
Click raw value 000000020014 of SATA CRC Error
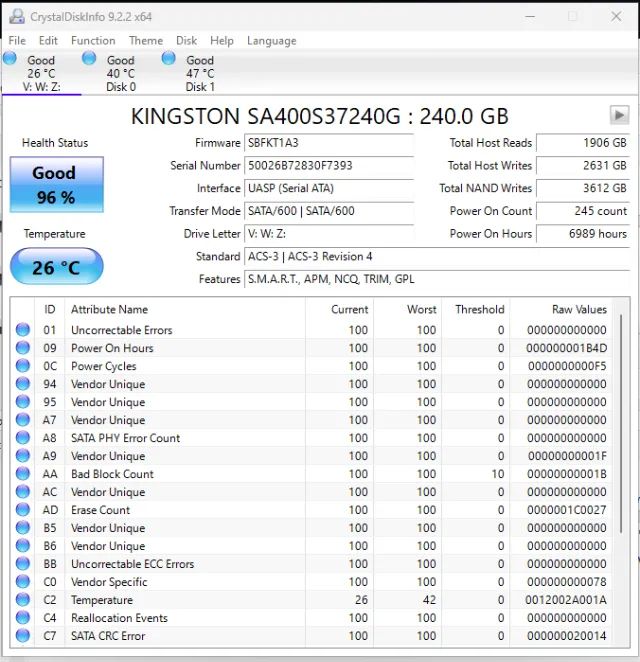[567, 636]
